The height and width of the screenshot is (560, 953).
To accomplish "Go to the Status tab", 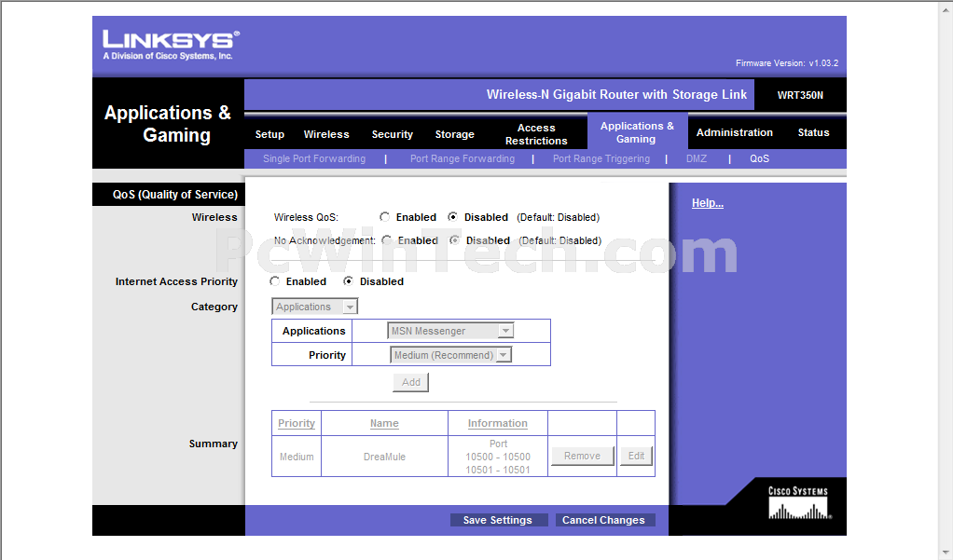I will click(813, 132).
